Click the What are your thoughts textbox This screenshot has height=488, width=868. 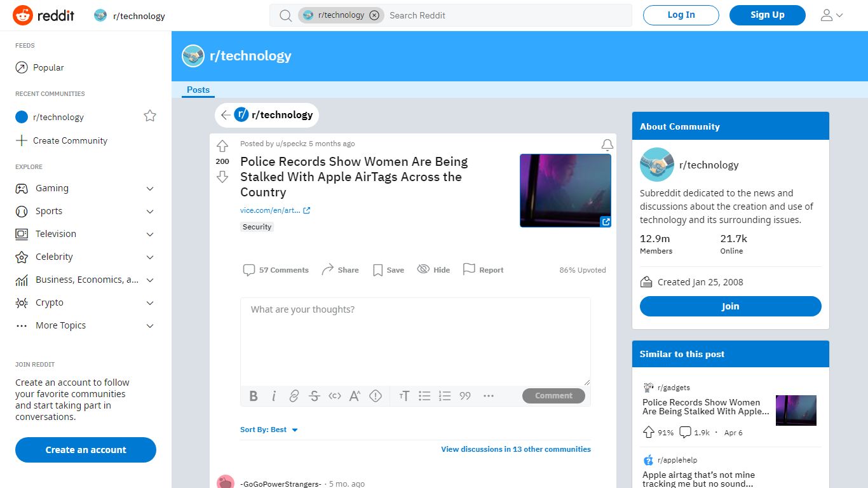(x=416, y=341)
